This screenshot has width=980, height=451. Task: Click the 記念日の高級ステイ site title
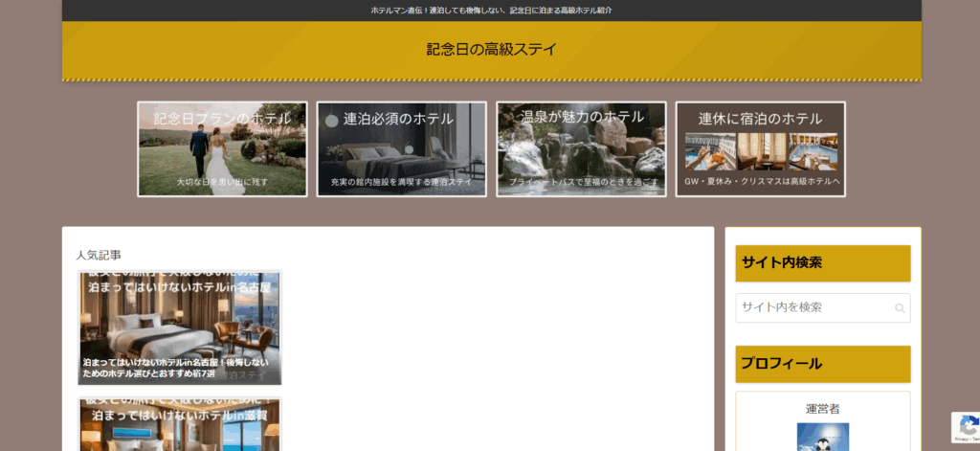click(491, 50)
